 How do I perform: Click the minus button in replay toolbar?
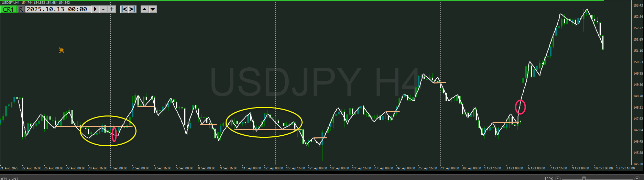coord(103,9)
